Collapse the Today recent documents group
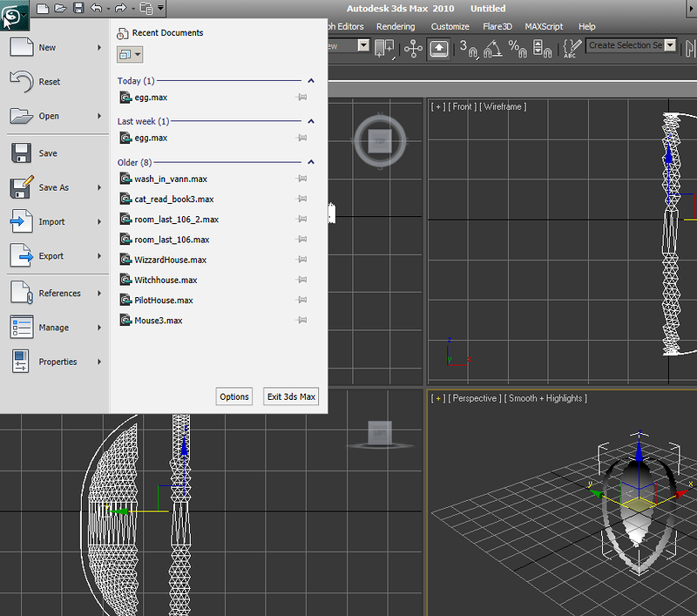This screenshot has width=697, height=616. point(311,81)
